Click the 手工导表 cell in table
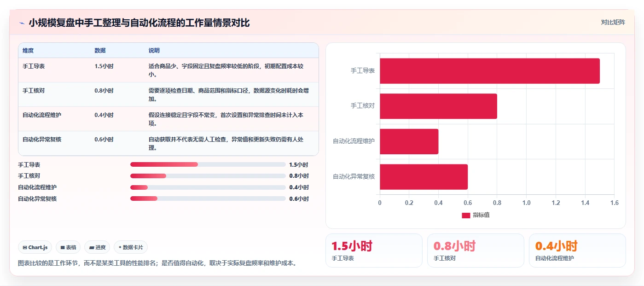644x286 pixels. pos(34,66)
